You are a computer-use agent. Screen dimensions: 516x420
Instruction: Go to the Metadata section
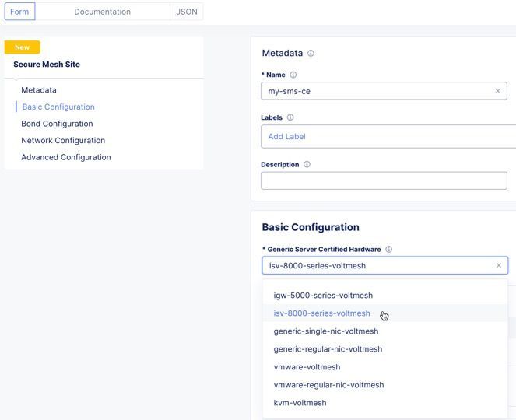(39, 90)
